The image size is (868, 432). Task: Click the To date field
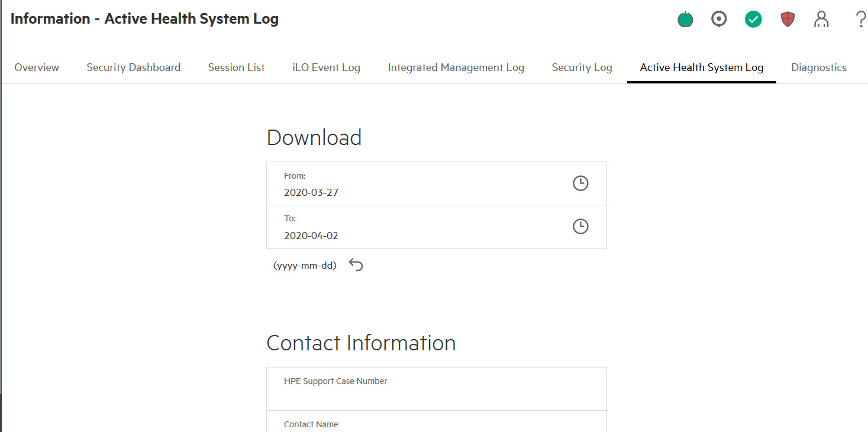(414, 235)
